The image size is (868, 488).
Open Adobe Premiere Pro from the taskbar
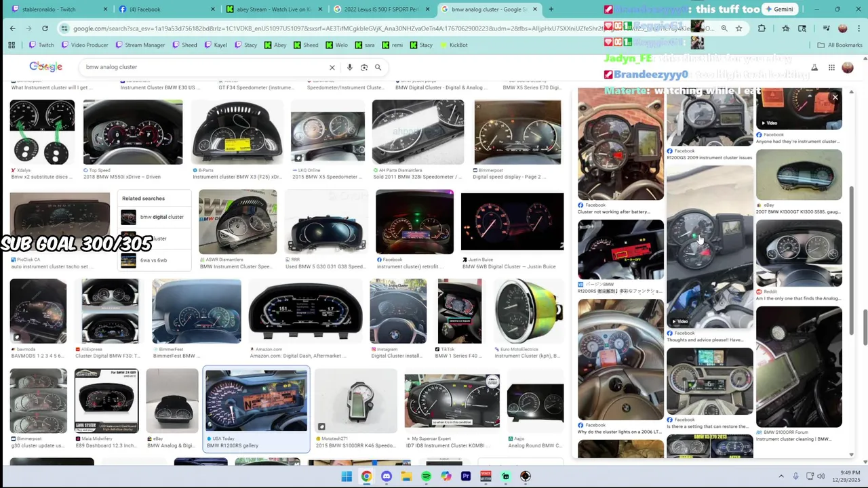[466, 476]
